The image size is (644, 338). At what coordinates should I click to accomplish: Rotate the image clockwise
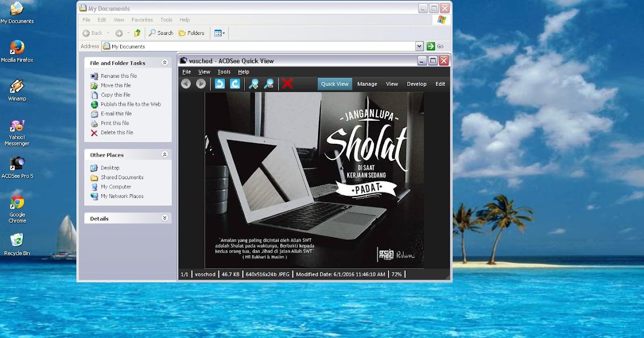[235, 84]
